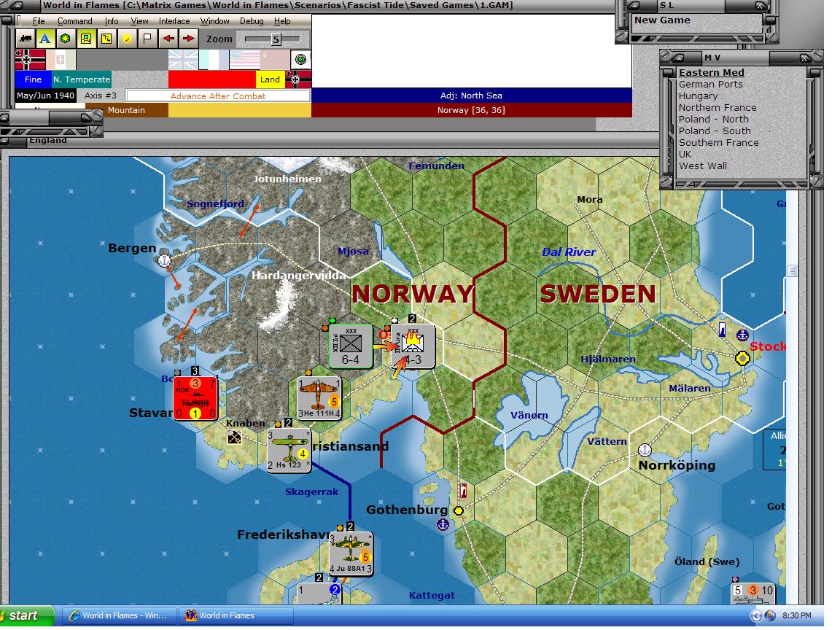Open the Info menu

coord(112,21)
